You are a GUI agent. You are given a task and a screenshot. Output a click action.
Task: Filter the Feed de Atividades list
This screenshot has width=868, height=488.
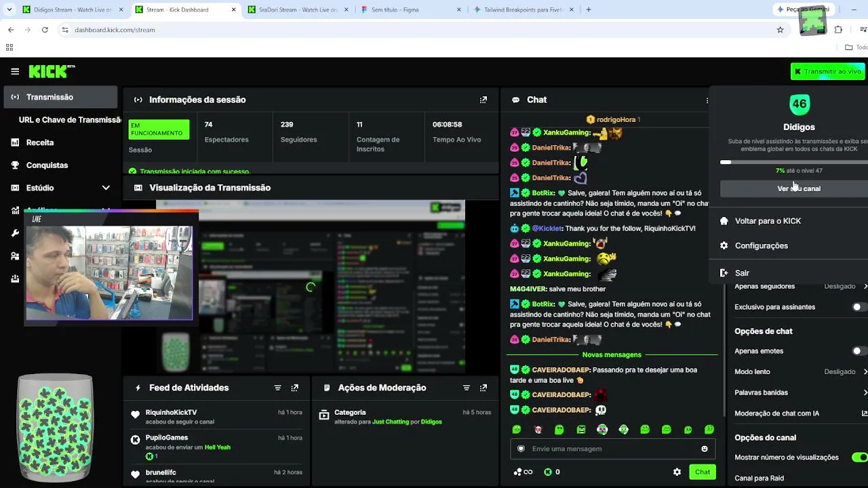click(x=277, y=388)
